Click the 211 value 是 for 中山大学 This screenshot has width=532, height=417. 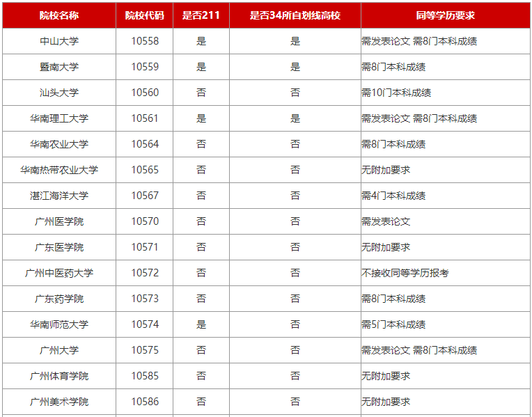(x=201, y=41)
